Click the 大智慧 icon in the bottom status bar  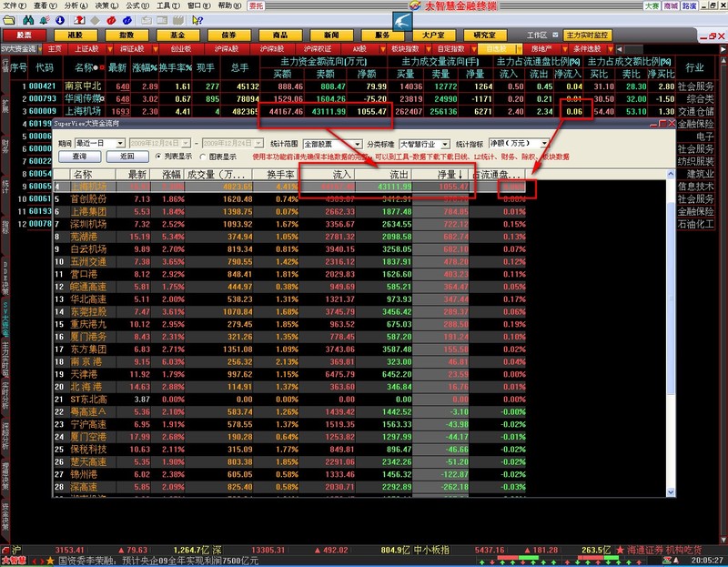tap(14, 561)
